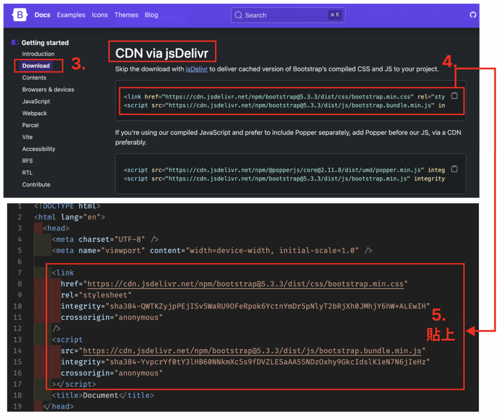Open Contribute sidebar page
The width and height of the screenshot is (504, 420).
(36, 185)
